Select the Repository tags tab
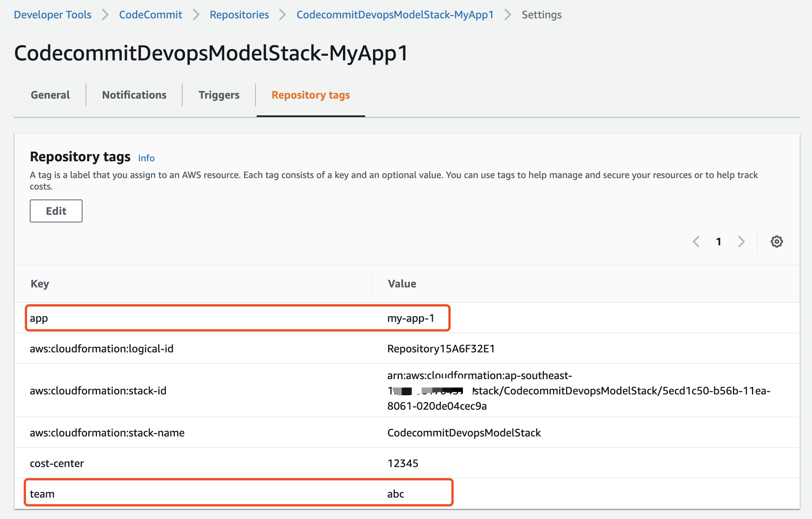Viewport: 812px width, 519px height. (310, 95)
